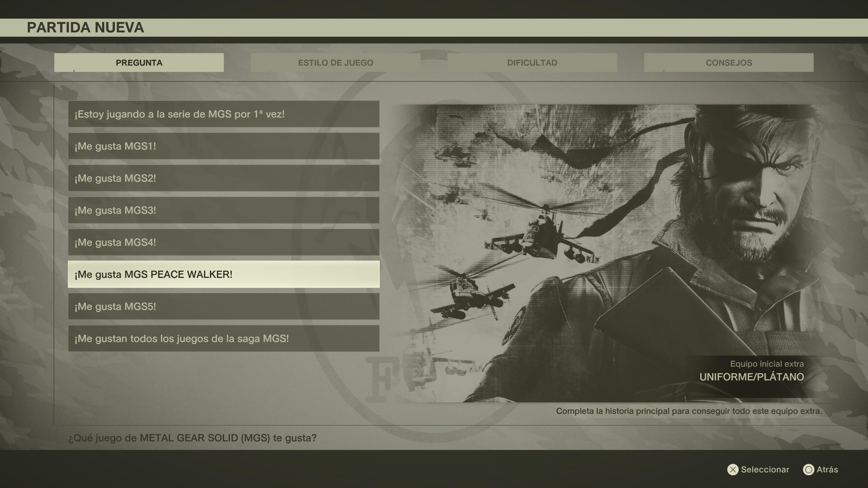Switch to the DIFICULTAD tab
Screen dimensions: 868x488
pyautogui.click(x=532, y=62)
